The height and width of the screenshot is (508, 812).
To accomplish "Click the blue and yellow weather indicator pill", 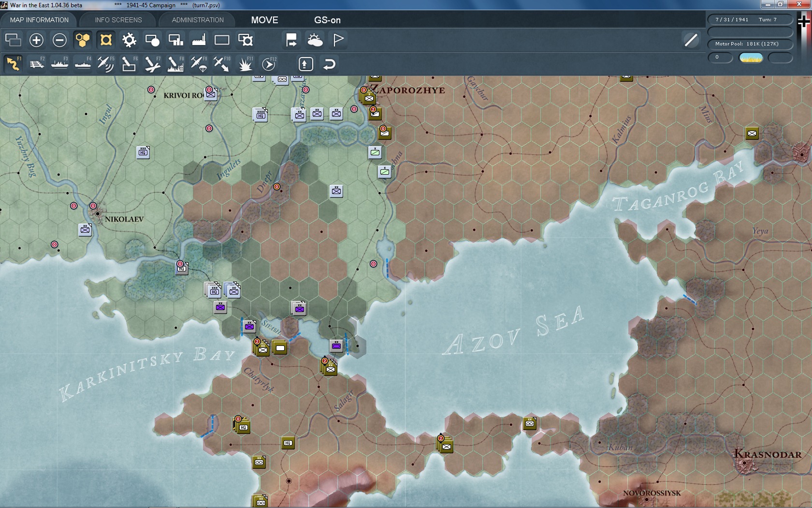I will coord(751,58).
